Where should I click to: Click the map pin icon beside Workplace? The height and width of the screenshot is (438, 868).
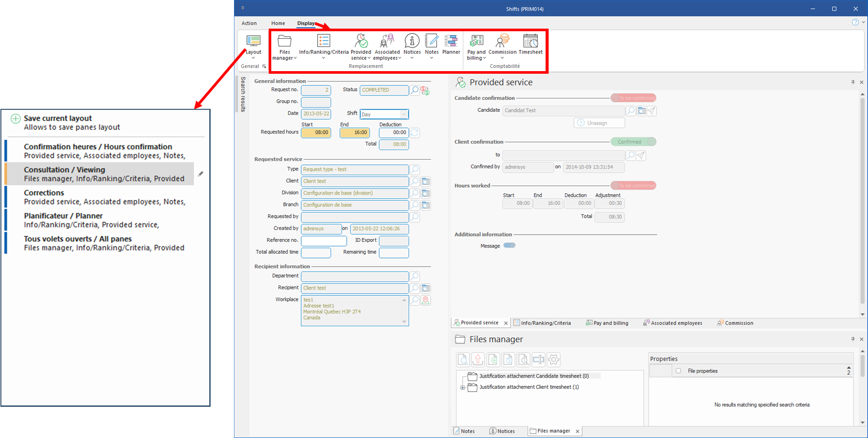[426, 300]
